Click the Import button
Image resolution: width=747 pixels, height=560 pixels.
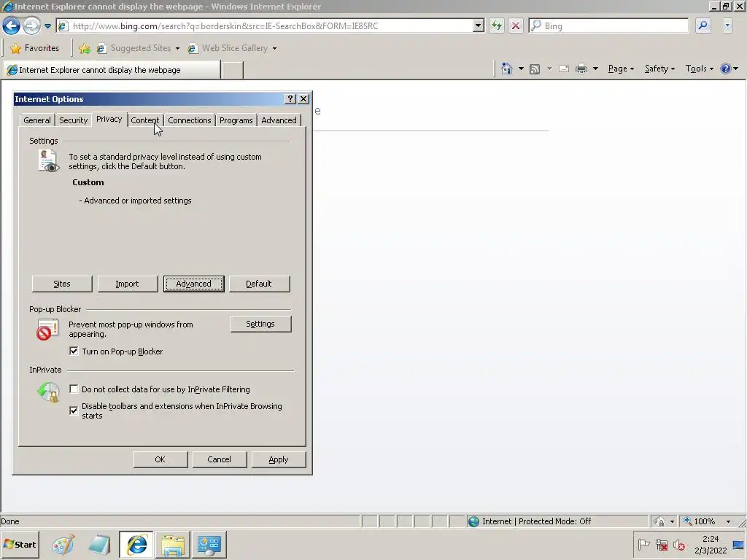tap(127, 284)
